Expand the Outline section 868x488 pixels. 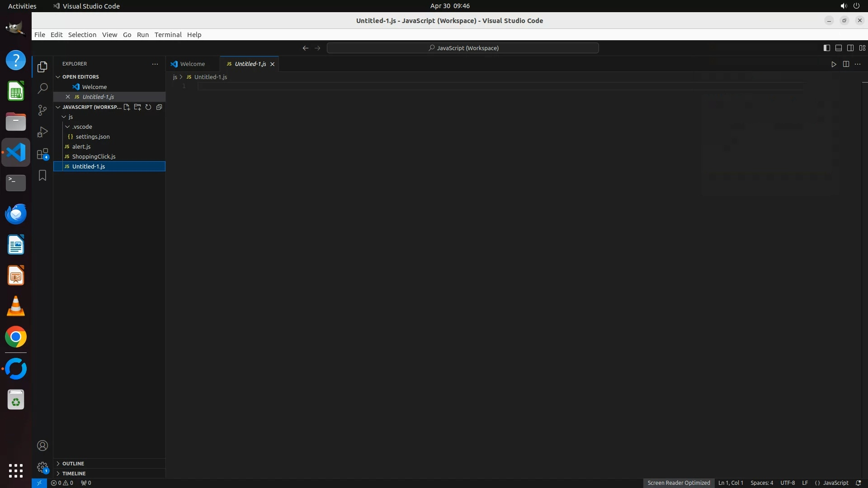pyautogui.click(x=73, y=464)
